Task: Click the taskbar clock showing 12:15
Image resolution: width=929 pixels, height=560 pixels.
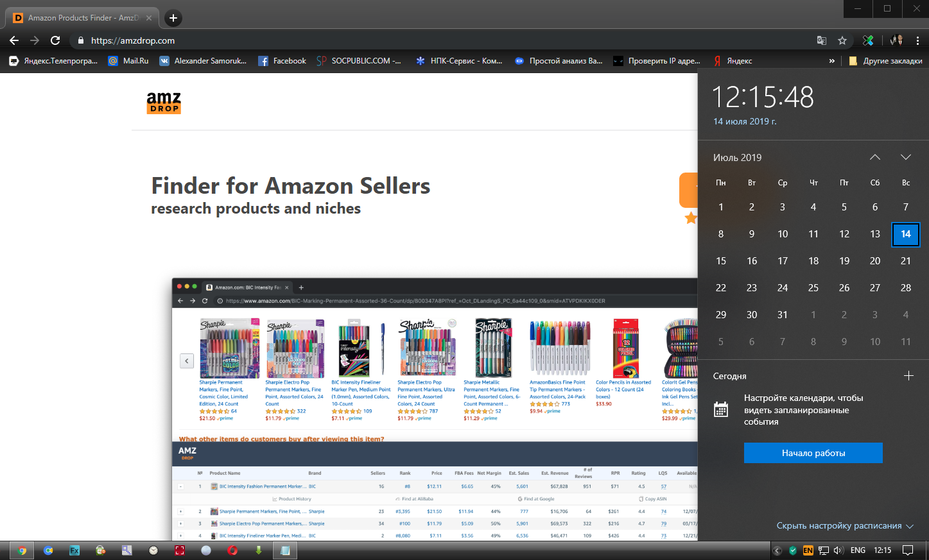Action: (x=883, y=550)
